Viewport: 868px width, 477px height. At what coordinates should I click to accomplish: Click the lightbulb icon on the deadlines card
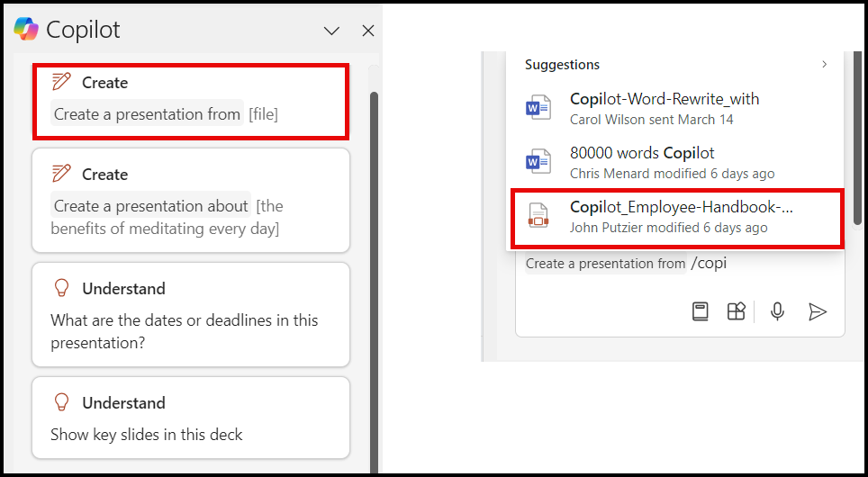coord(61,288)
